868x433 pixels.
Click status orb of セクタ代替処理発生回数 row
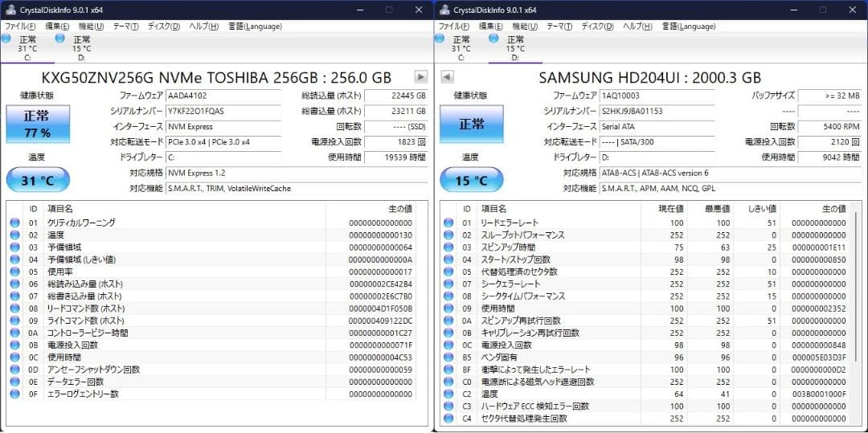[448, 418]
